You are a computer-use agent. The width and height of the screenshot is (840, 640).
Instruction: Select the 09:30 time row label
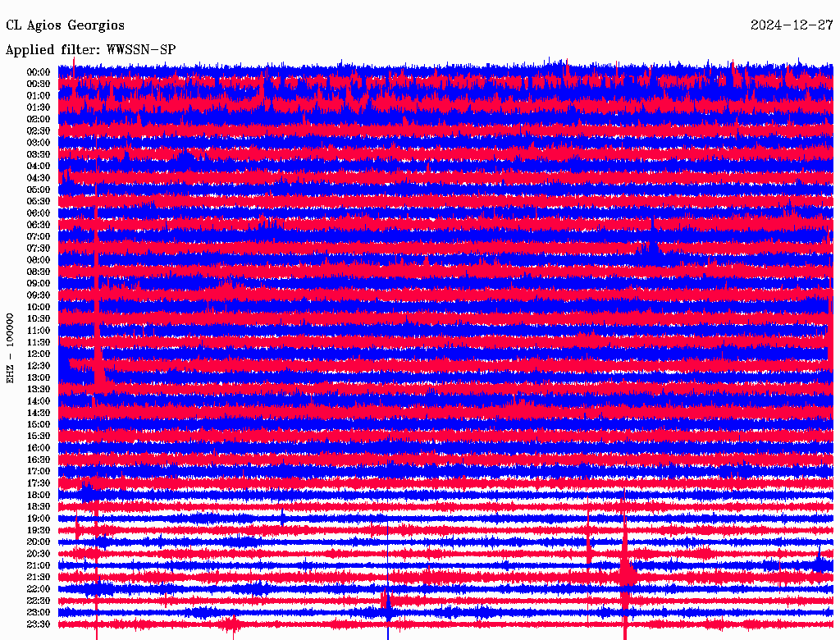[39, 295]
